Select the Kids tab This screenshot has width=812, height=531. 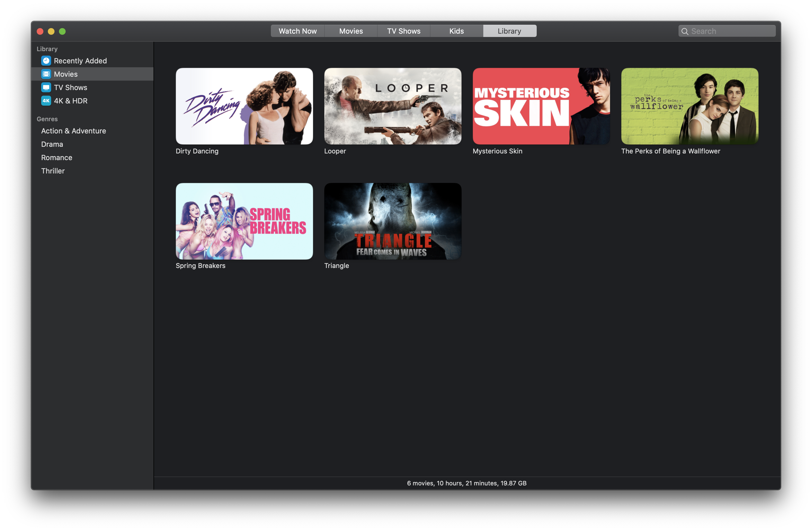pos(456,31)
